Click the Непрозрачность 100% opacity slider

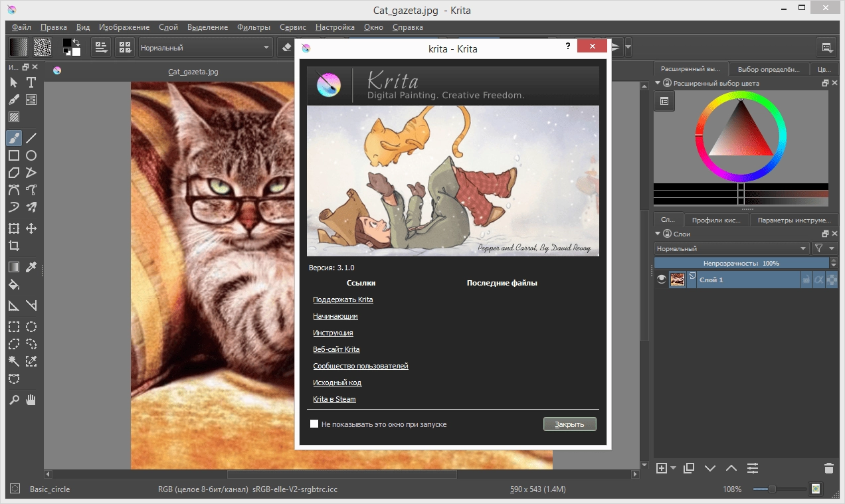point(741,263)
